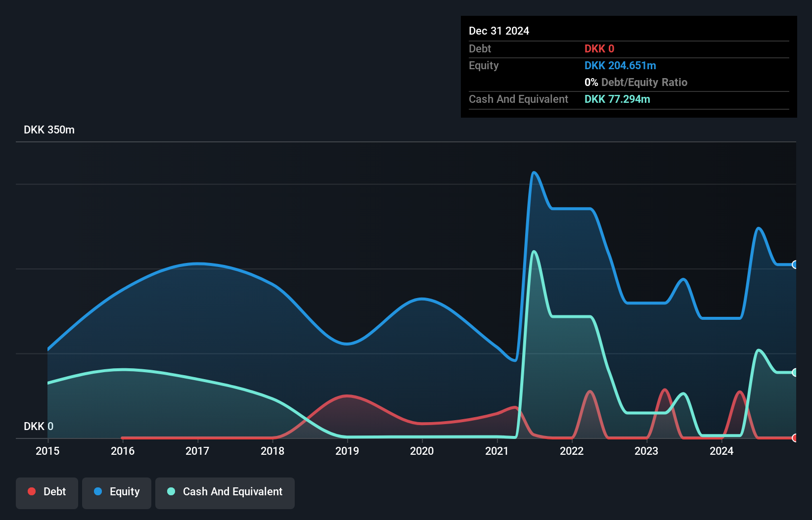The image size is (812, 520).
Task: Click the blue Equity legend dot
Action: [98, 491]
